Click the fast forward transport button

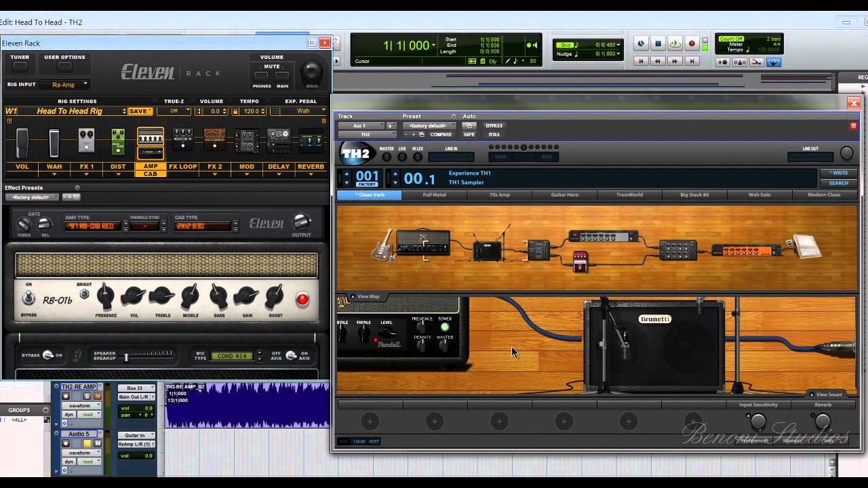[674, 61]
